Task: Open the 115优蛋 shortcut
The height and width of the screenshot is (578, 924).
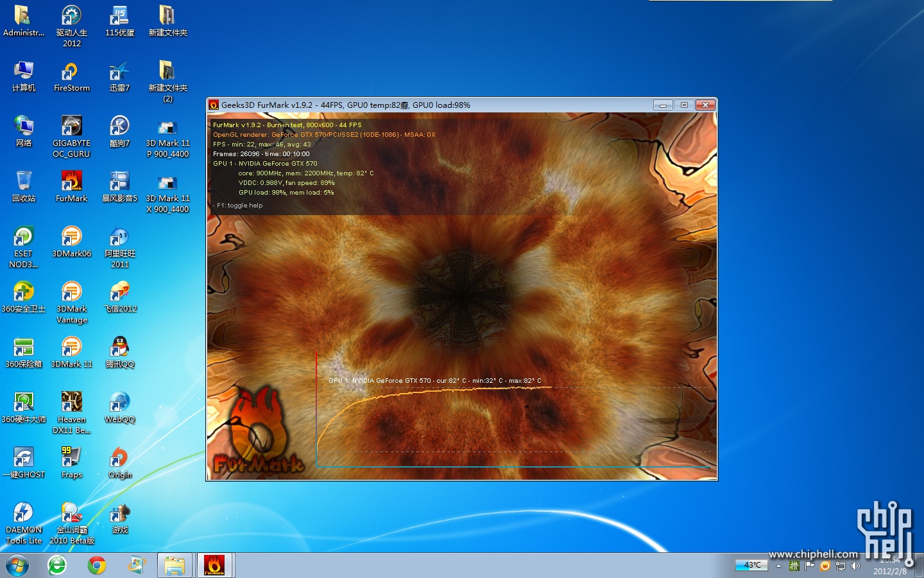Action: click(119, 21)
